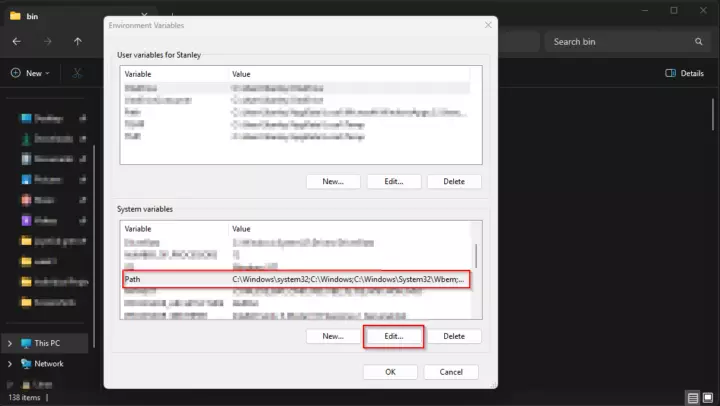
Task: Select This PC in navigation pane
Action: pos(47,343)
